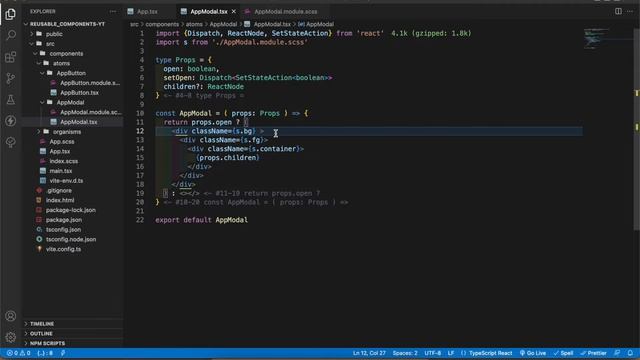Click the Spell status bar item

pos(563,353)
